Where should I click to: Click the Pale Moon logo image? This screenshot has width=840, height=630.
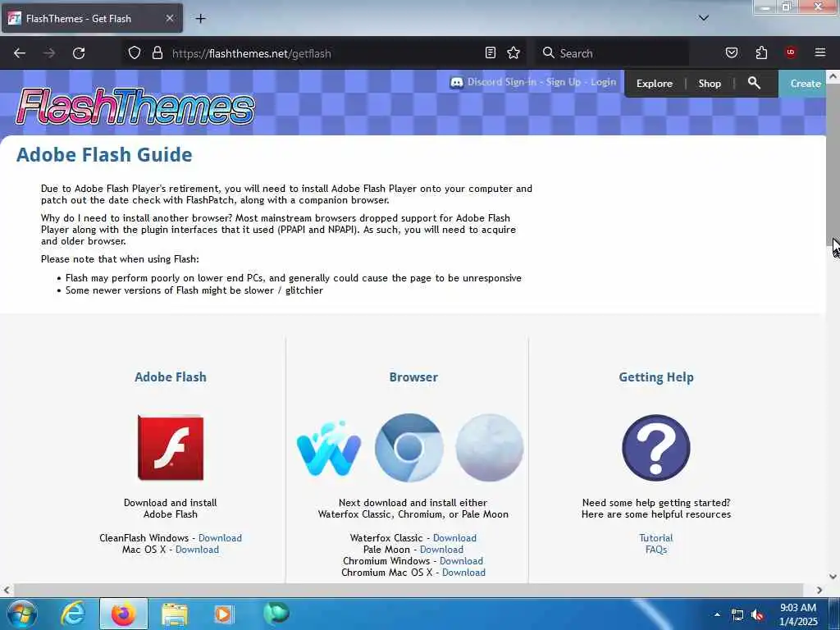(489, 448)
